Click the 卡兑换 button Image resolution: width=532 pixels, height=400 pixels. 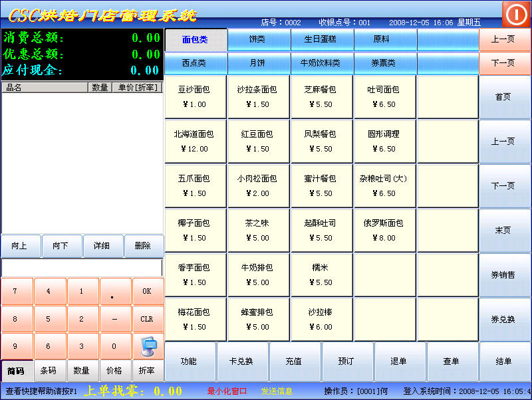(242, 361)
